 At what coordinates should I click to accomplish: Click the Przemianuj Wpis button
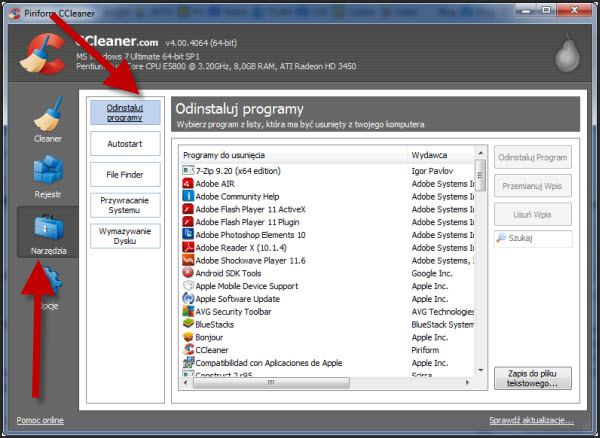click(533, 185)
